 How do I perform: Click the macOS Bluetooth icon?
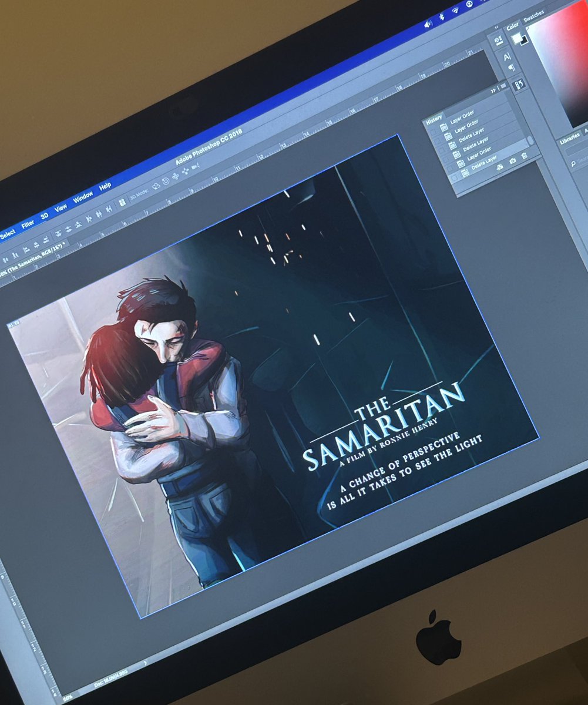[442, 17]
